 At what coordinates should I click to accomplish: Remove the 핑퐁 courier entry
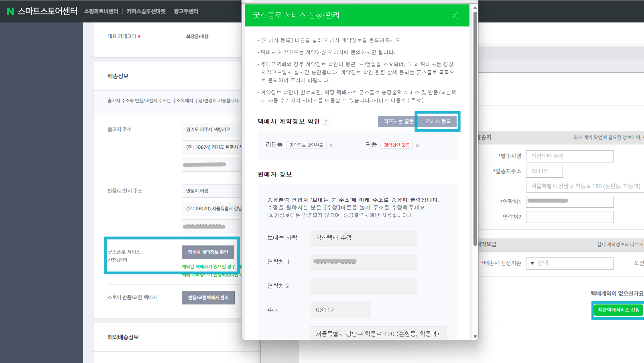point(417,145)
